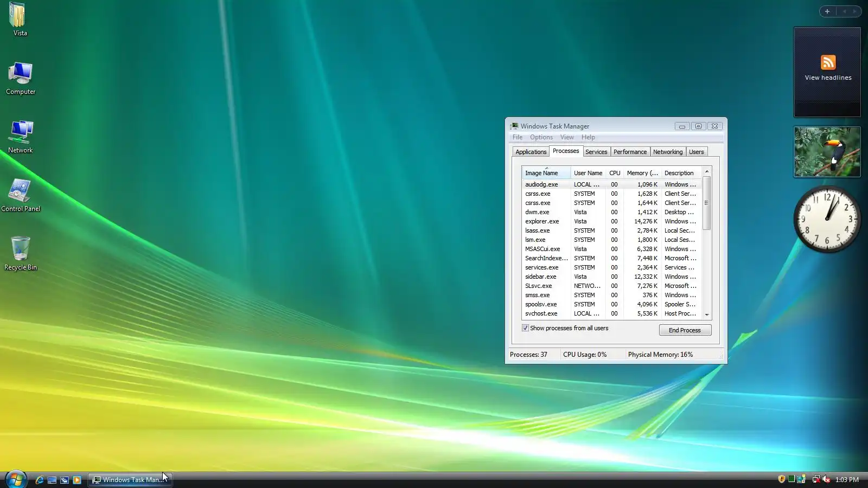
Task: Click the plus button to add gadgets
Action: [x=827, y=11]
